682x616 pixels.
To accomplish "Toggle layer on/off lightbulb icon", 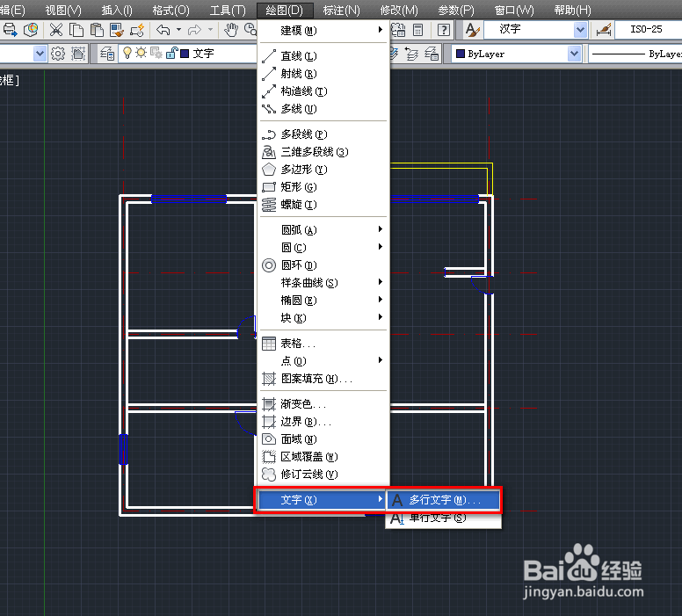I will 127,53.
